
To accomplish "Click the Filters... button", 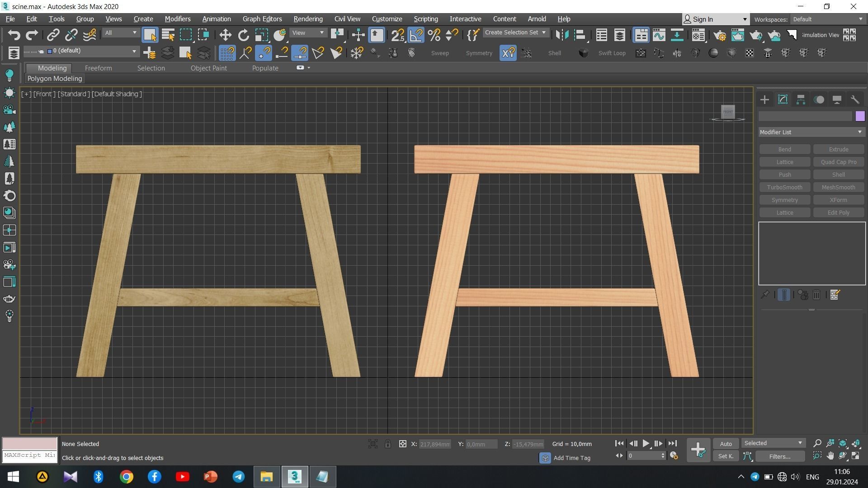I will point(780,456).
